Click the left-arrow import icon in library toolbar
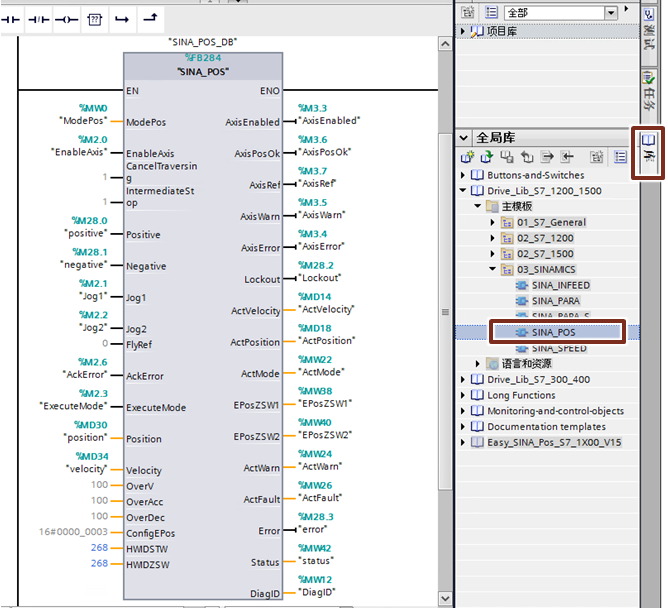This screenshot has height=608, width=668. tap(567, 157)
